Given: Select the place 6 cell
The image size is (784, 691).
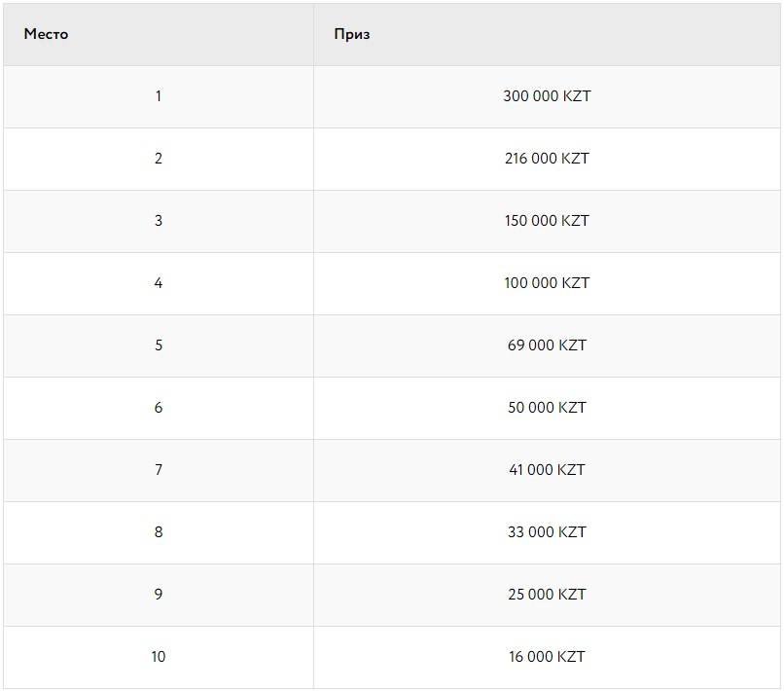Looking at the screenshot, I should click(159, 408).
